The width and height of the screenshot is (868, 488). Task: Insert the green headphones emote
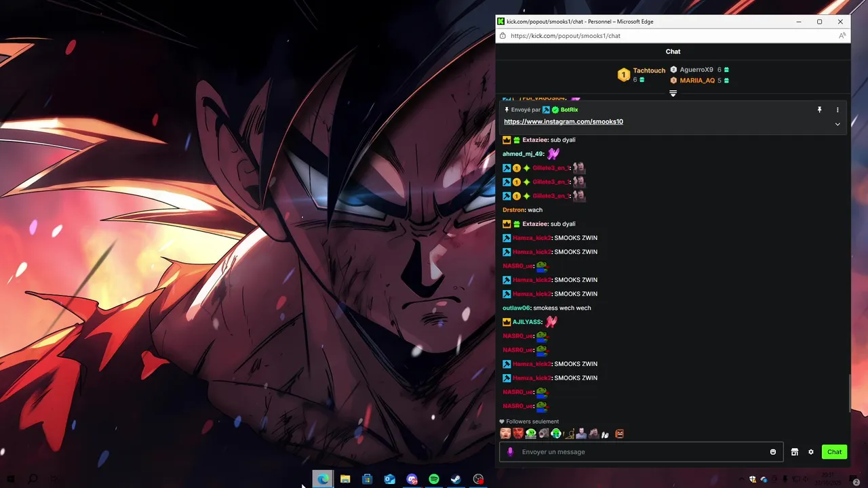click(556, 434)
